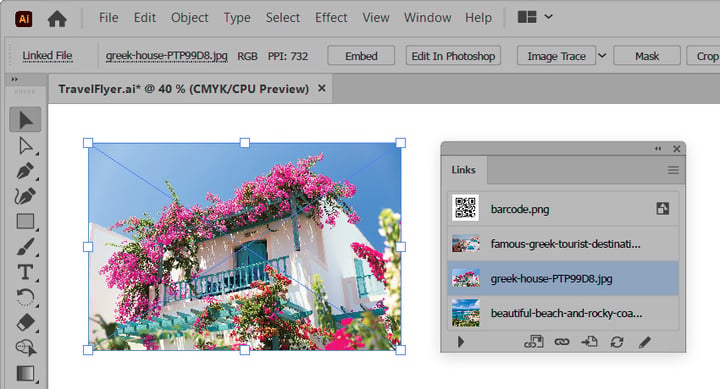
Task: Click the PPI: 732 readout
Action: tap(287, 56)
